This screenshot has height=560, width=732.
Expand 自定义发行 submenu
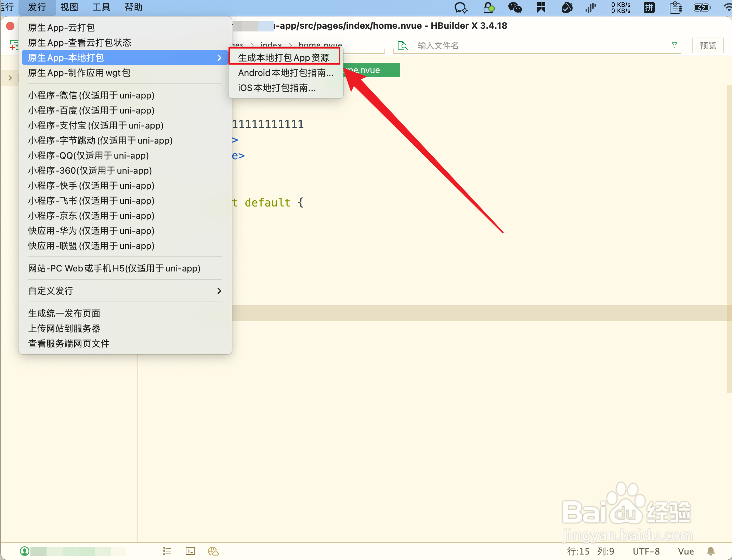point(125,291)
